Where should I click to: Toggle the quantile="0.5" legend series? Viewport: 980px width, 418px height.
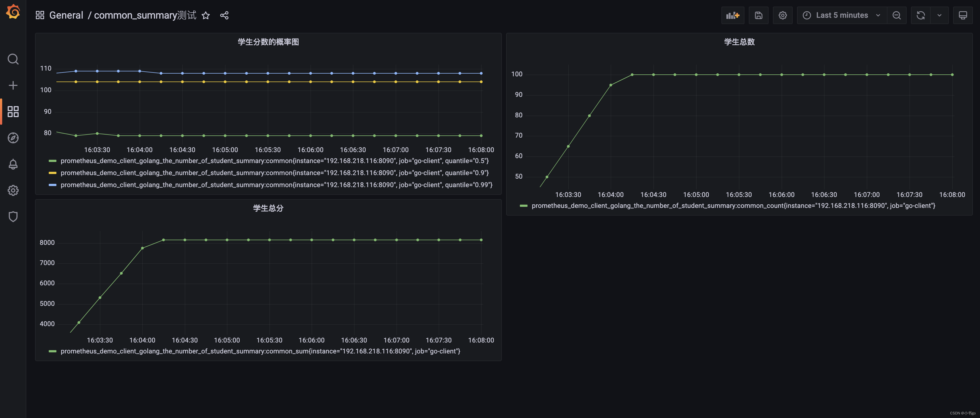tap(274, 161)
